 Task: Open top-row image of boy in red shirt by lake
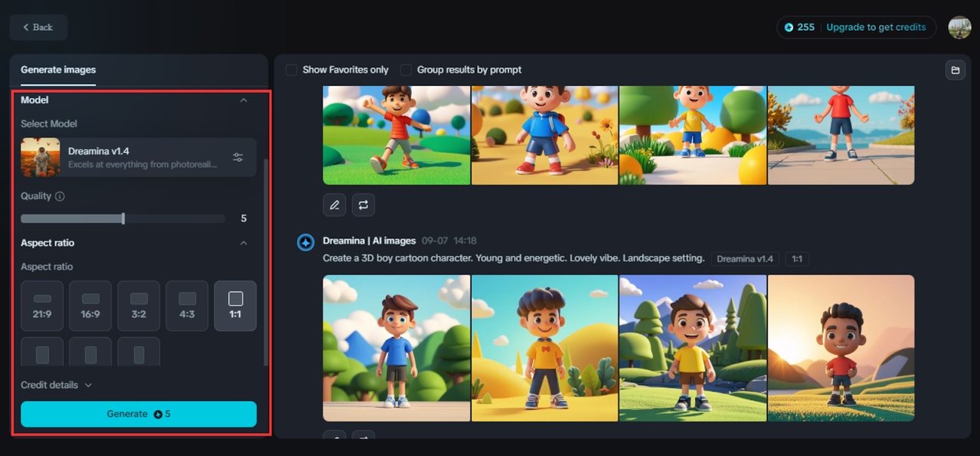[841, 135]
